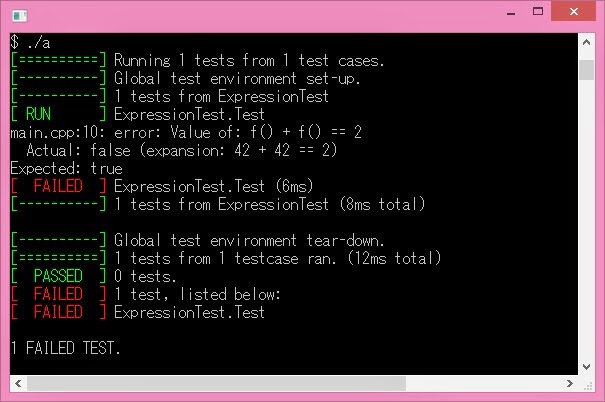Click the 'Actual: false' expansion line
605x402 pixels.
[x=181, y=150]
